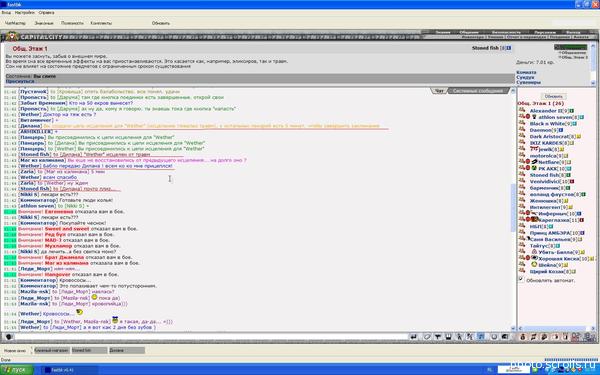Switch to the Системные сообщения tab
The height and width of the screenshot is (375, 600).
[478, 91]
